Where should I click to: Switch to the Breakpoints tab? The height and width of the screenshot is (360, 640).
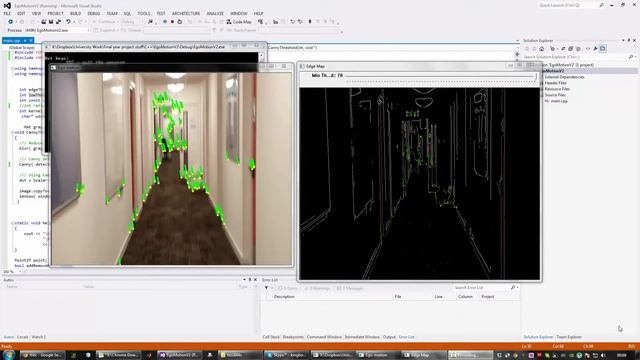coord(293,337)
